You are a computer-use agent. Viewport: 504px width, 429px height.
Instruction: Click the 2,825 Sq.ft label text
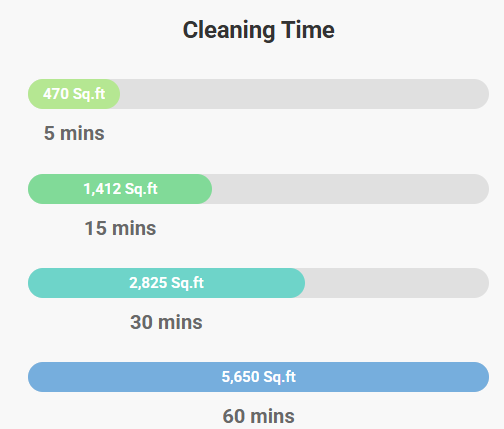[x=166, y=283]
